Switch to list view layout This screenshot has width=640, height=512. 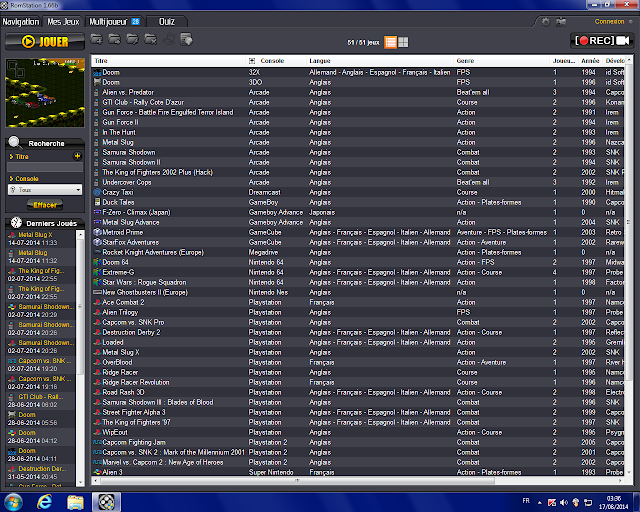(391, 42)
